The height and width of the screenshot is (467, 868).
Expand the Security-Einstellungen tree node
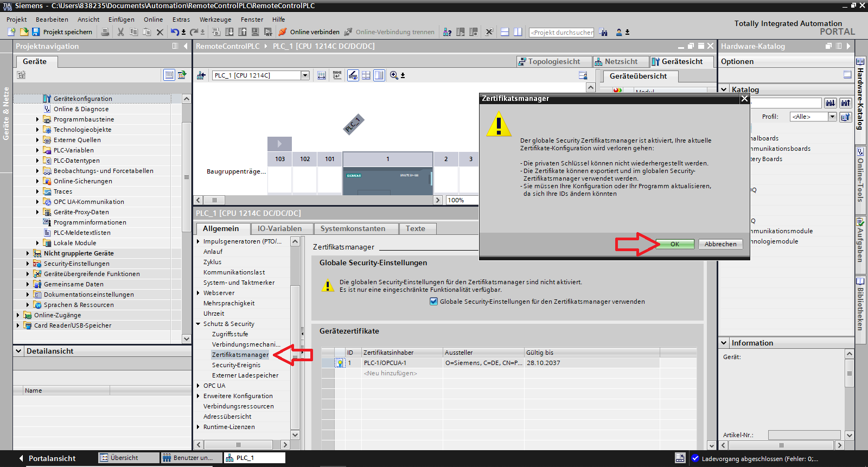(28, 264)
